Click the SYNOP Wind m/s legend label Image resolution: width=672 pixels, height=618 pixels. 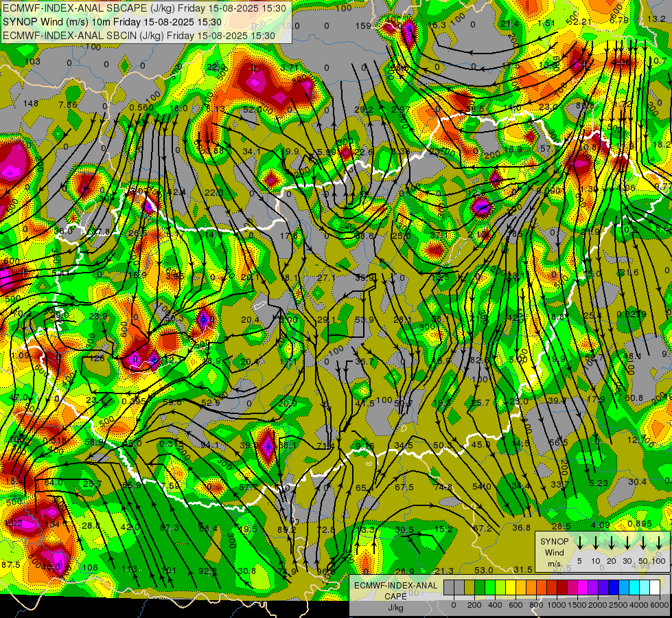(554, 553)
